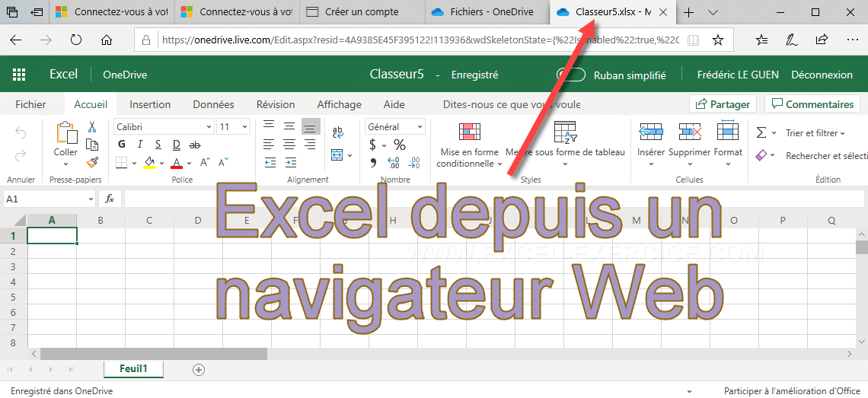Open the font size 11 dropdown
Viewport: 868px width, 398px height.
click(244, 127)
